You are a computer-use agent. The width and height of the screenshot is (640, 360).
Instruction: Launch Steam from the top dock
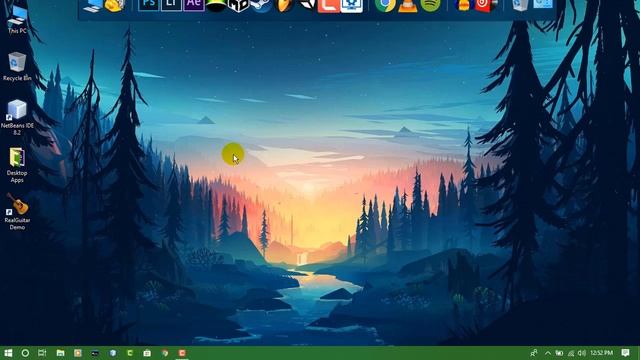[x=261, y=5]
